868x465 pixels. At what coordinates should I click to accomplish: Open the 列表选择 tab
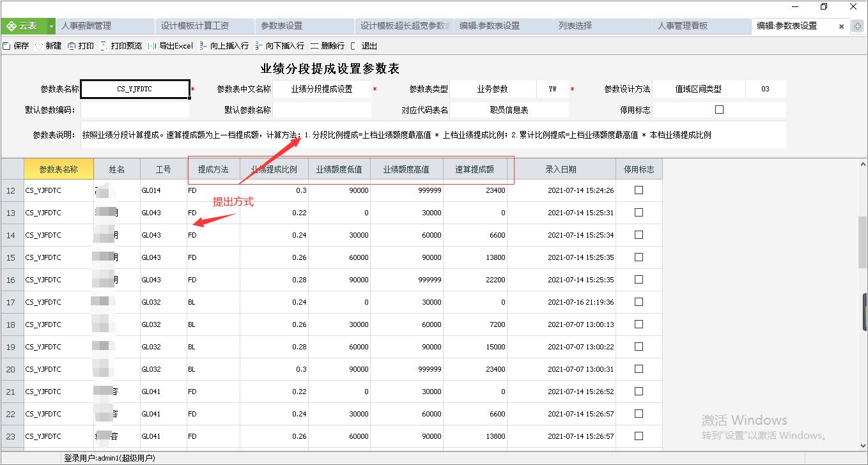pyautogui.click(x=603, y=26)
